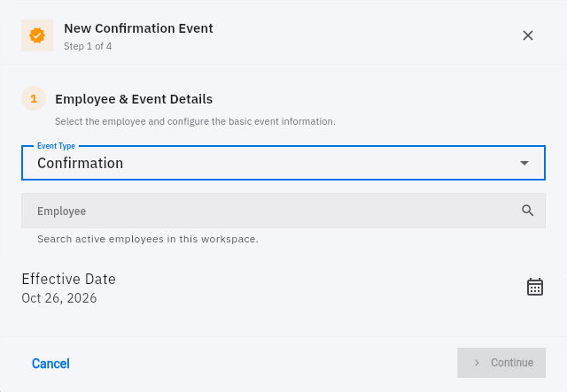Click the Employee search magnifier icon
Viewport: 567px width, 392px height.
coord(528,211)
